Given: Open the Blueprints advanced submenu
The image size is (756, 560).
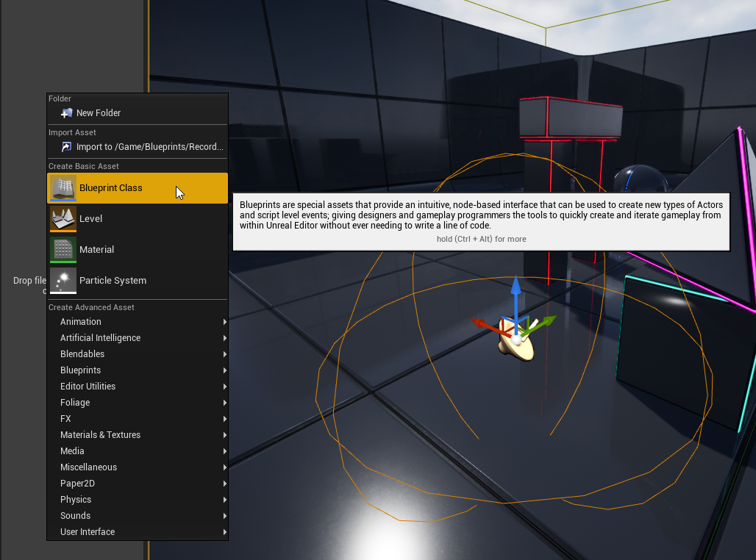Looking at the screenshot, I should 138,370.
